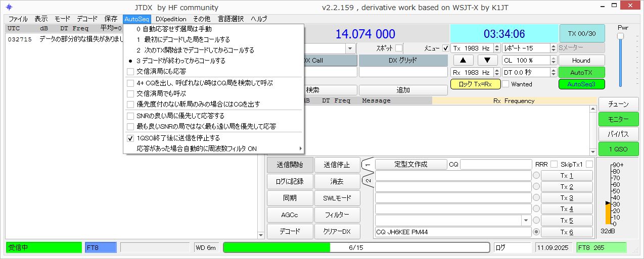Open the デコード menu
The width and height of the screenshot is (644, 259).
point(87,19)
